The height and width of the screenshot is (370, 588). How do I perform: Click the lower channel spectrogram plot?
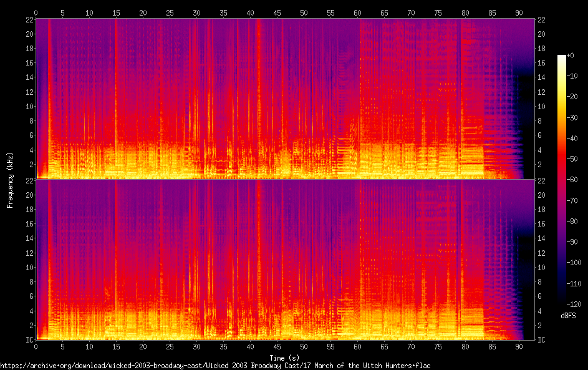[x=285, y=260]
